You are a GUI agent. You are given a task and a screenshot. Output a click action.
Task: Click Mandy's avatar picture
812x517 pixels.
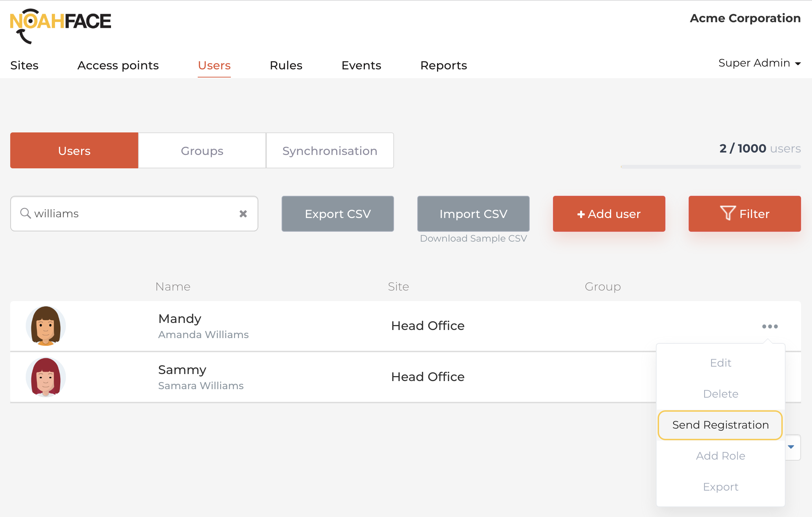(45, 326)
